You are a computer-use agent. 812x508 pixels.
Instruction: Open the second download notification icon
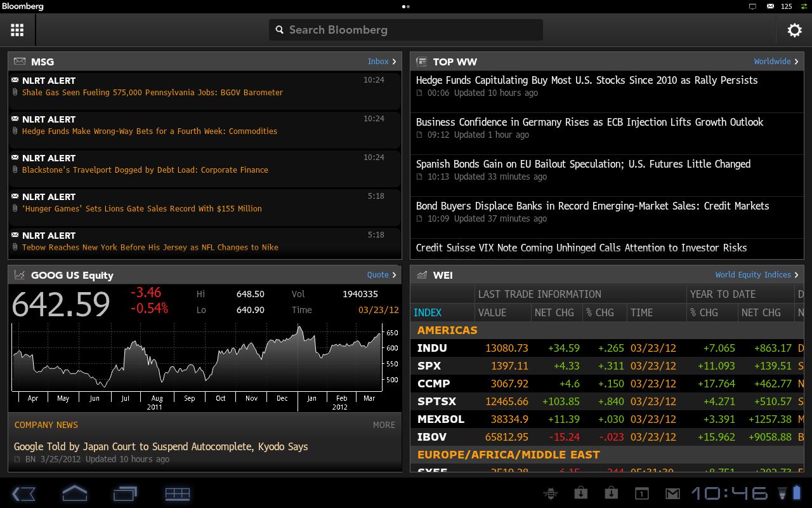click(x=611, y=493)
